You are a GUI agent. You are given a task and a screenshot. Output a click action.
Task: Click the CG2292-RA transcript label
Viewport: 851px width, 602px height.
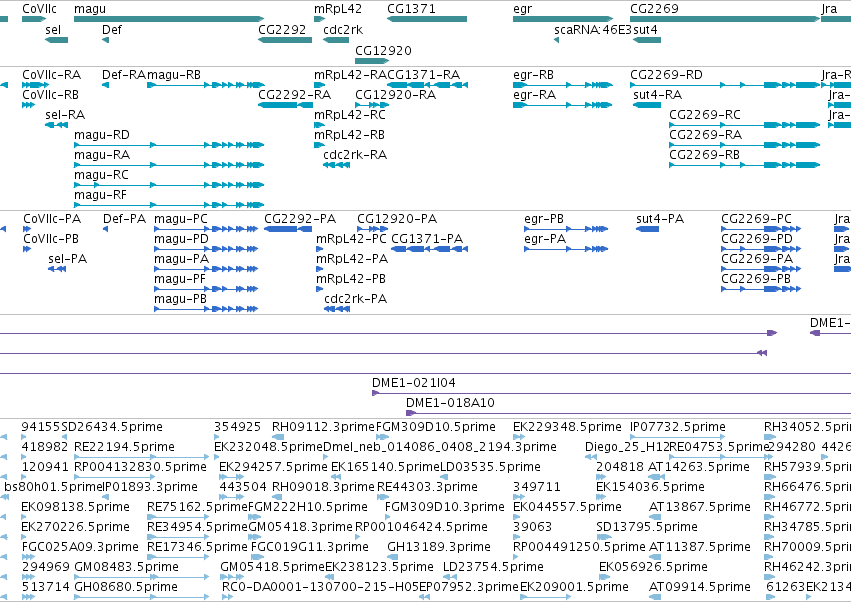tap(295, 95)
